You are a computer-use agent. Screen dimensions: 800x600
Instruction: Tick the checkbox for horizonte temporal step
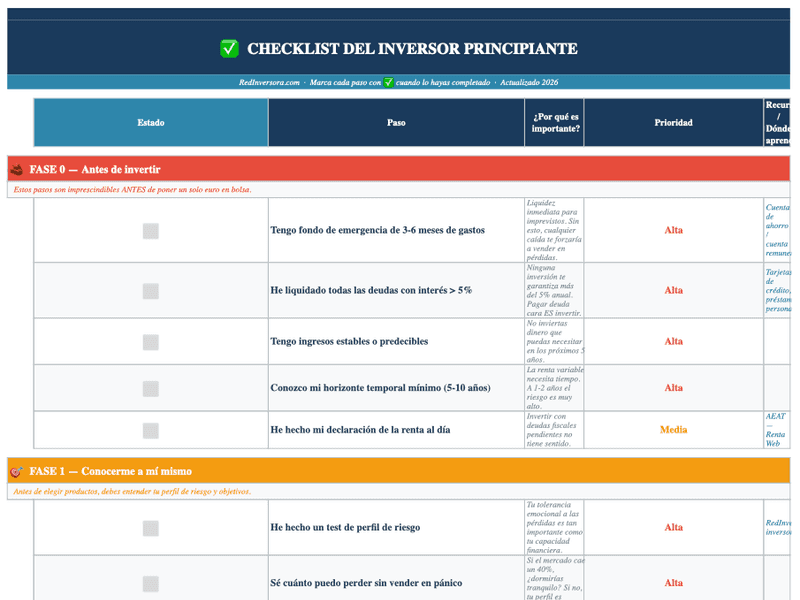(151, 388)
